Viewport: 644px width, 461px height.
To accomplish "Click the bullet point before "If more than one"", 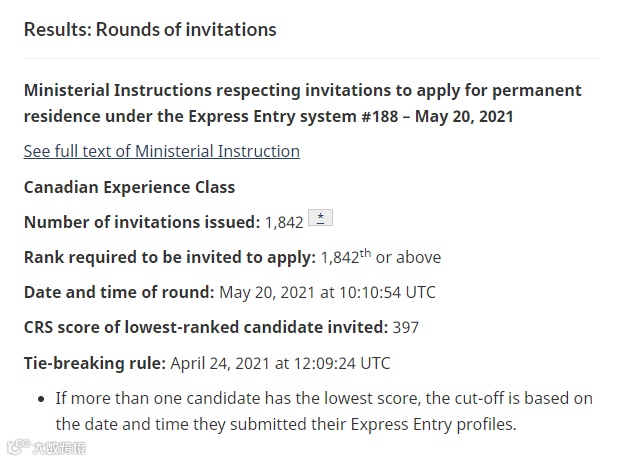I will [x=40, y=398].
